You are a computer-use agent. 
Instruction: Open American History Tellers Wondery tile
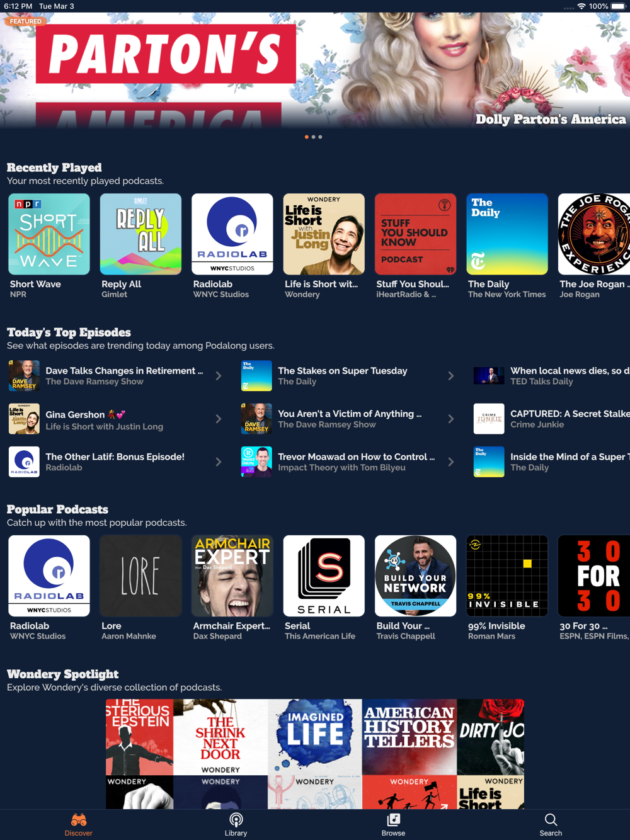click(x=409, y=737)
